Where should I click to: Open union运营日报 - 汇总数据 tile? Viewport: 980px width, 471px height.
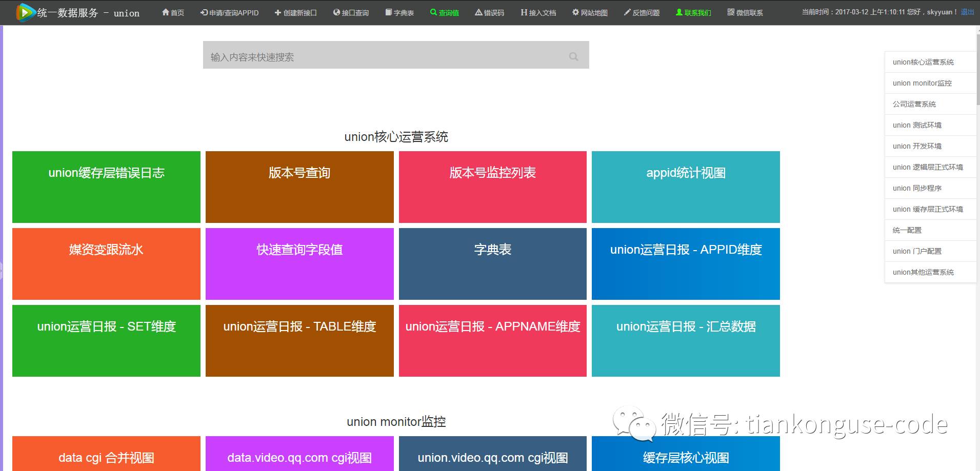tap(686, 341)
